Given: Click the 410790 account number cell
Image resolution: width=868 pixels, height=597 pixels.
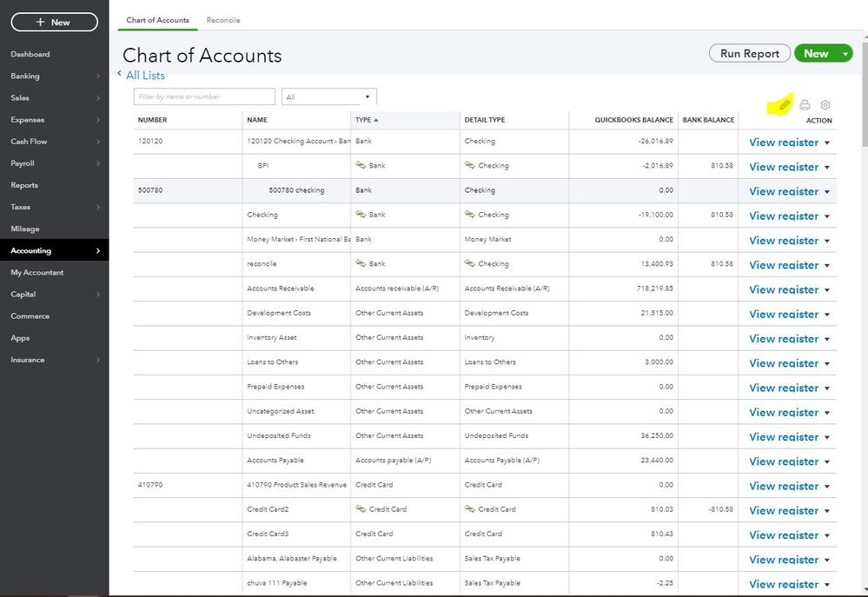Looking at the screenshot, I should coord(150,485).
